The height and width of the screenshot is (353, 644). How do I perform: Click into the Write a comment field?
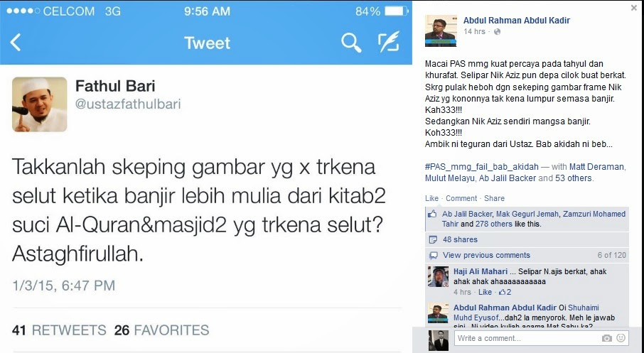tap(527, 338)
